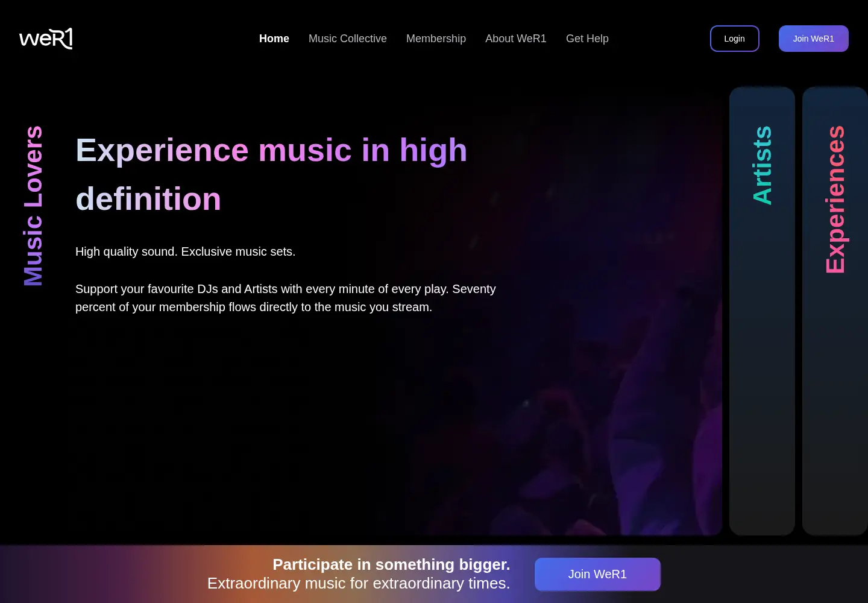
Task: Open Get Help in navigation
Action: [x=587, y=39]
